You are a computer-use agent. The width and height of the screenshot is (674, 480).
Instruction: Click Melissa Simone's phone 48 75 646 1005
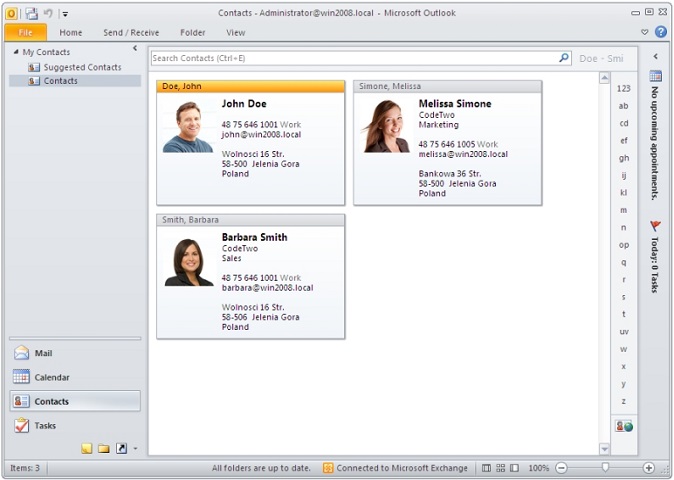click(447, 144)
